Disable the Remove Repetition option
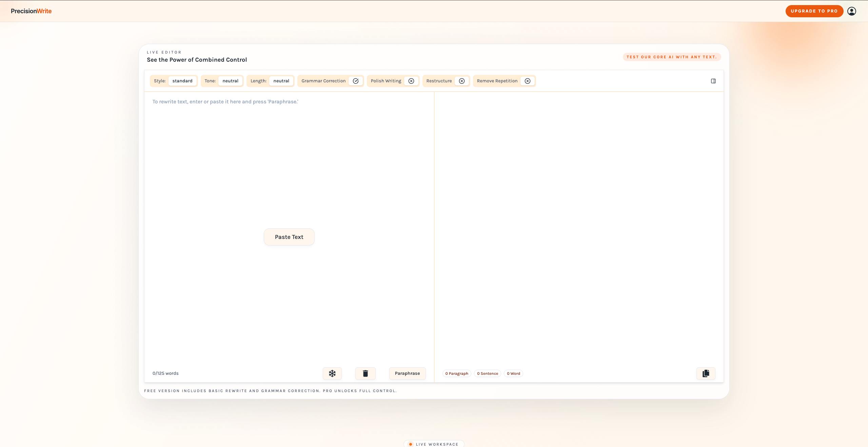This screenshot has height=447, width=868. click(x=527, y=81)
